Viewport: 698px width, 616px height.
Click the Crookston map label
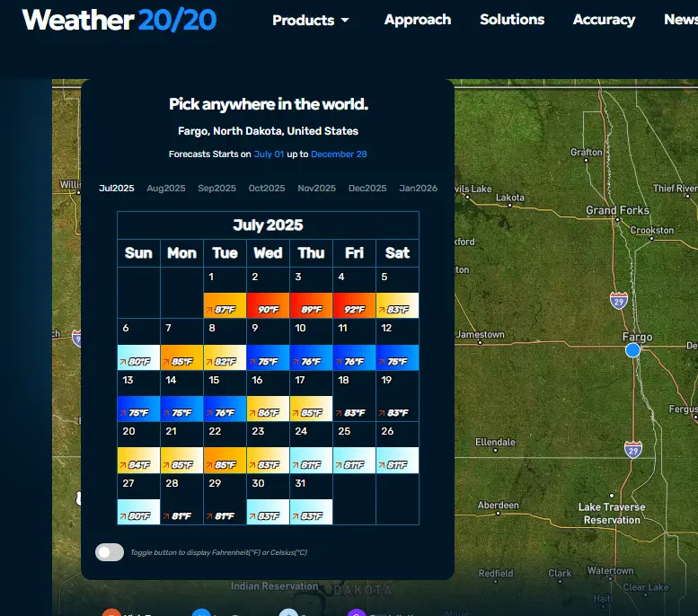coord(651,230)
